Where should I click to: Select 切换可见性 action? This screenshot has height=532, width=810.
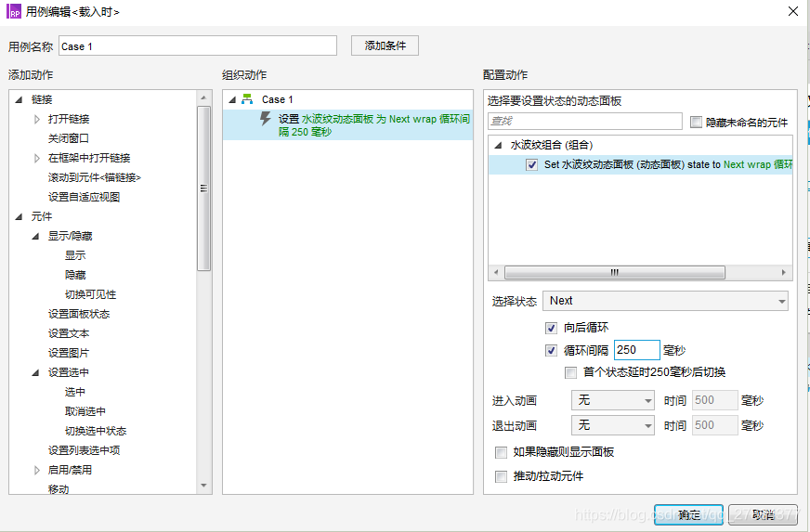point(91,294)
